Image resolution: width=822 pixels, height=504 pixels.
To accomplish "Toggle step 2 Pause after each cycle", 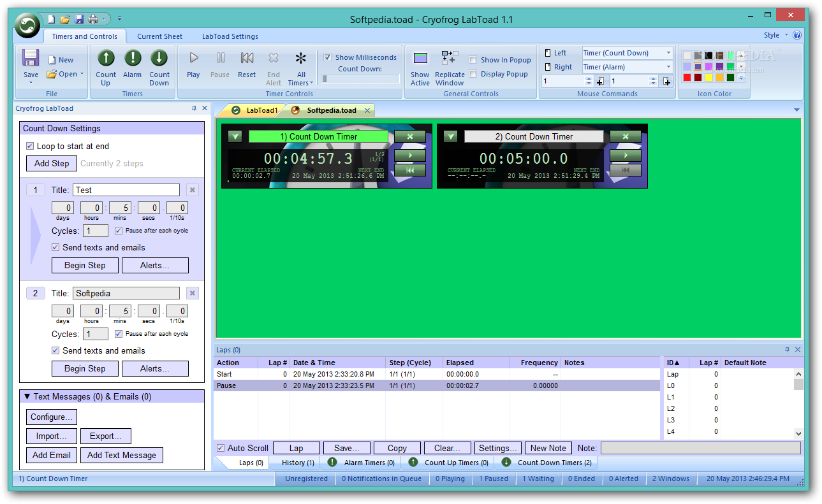I will [x=119, y=334].
